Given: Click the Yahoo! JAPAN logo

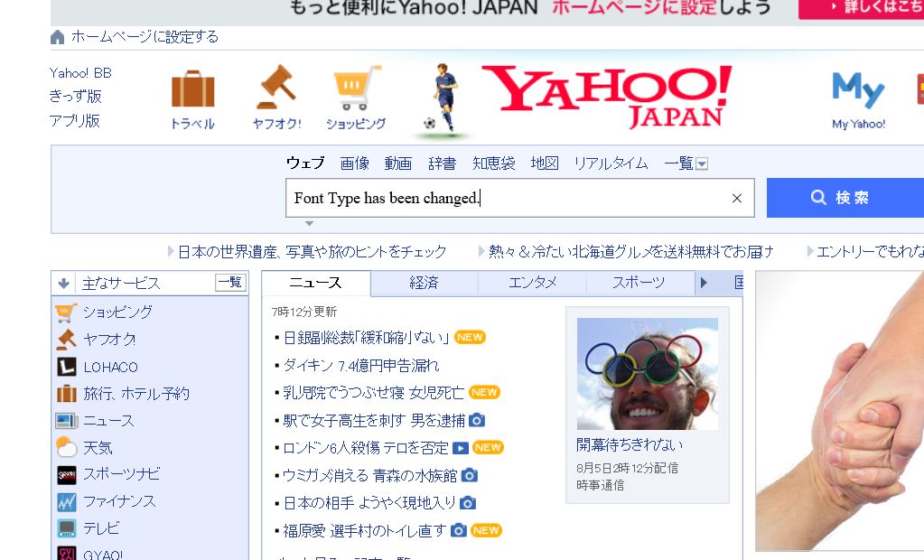Looking at the screenshot, I should pos(608,97).
